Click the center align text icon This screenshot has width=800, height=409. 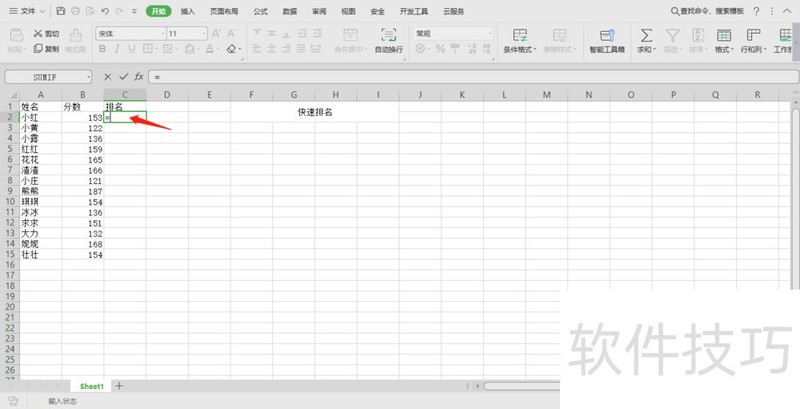(x=272, y=49)
